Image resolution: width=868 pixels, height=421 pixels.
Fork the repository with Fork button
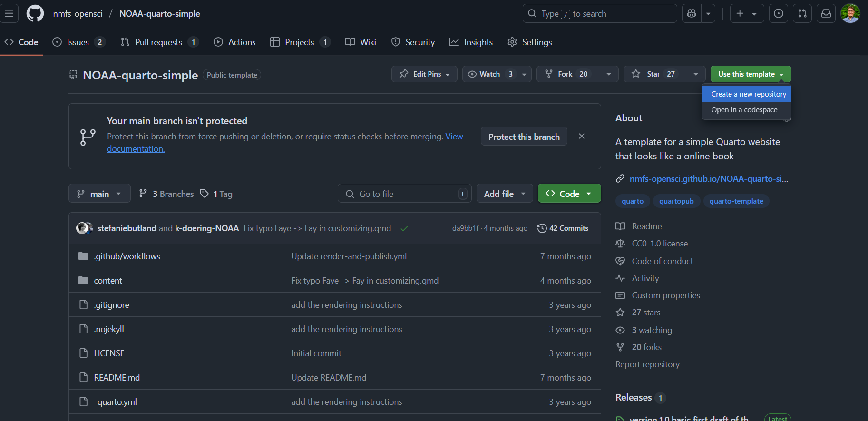click(x=567, y=74)
